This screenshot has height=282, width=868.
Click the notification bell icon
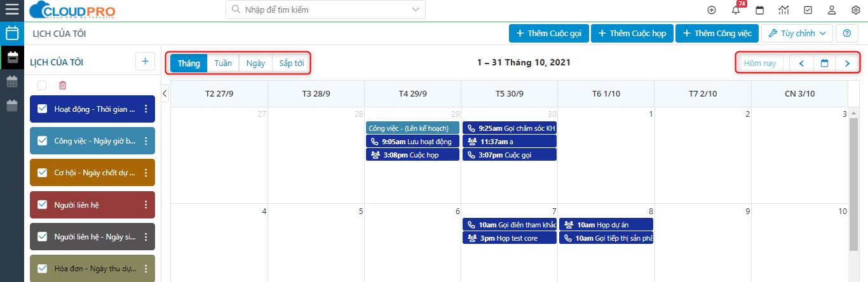[x=735, y=10]
